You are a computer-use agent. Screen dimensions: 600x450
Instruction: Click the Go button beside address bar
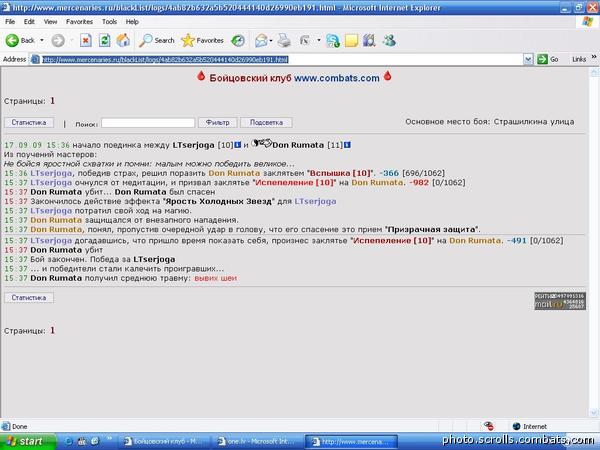548,59
